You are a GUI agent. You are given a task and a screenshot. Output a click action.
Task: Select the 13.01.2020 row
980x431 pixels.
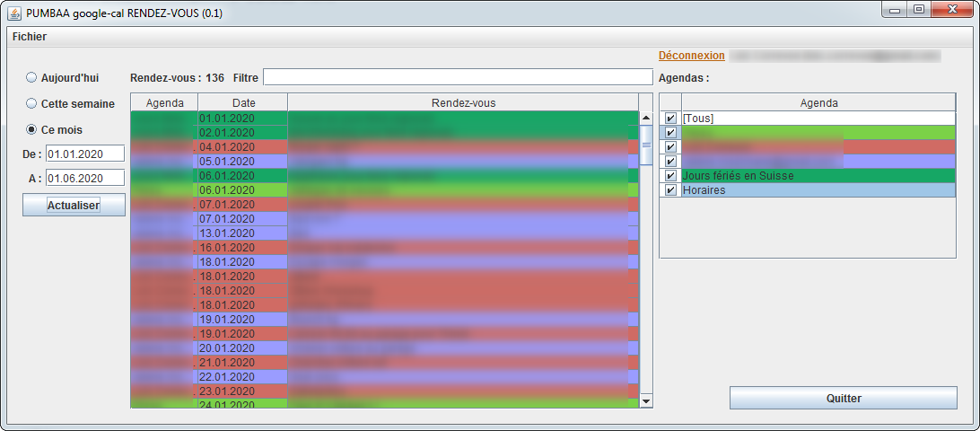[x=385, y=233]
